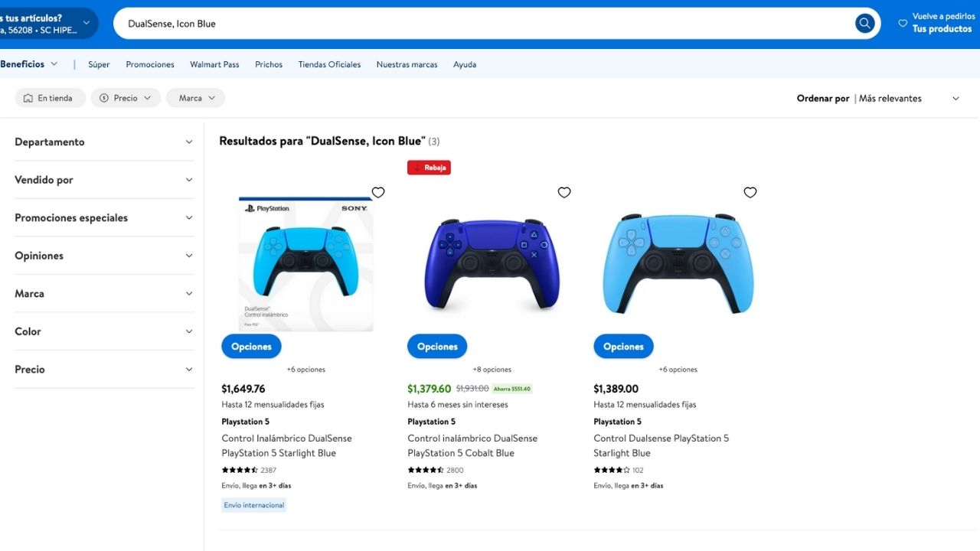980x551 pixels.
Task: Toggle heart on third Starlight Blue controller
Action: (750, 192)
